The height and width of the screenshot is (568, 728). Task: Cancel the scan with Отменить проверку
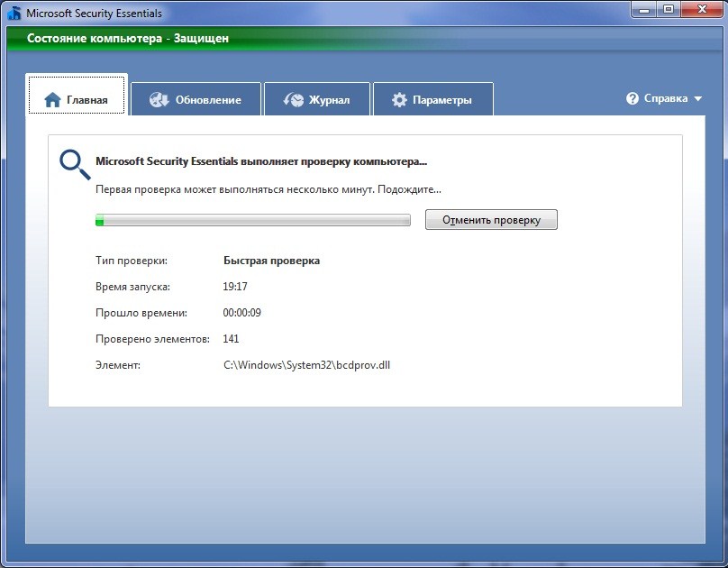491,220
